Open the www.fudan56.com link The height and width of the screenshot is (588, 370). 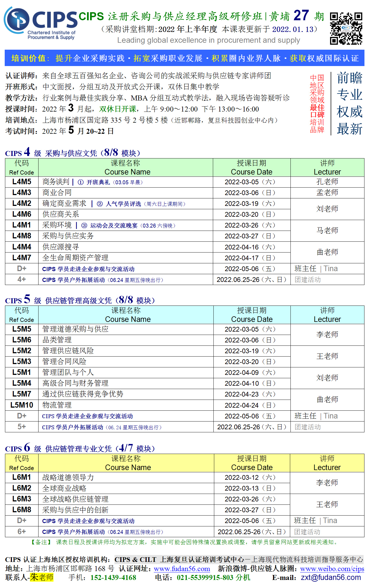click(182, 569)
